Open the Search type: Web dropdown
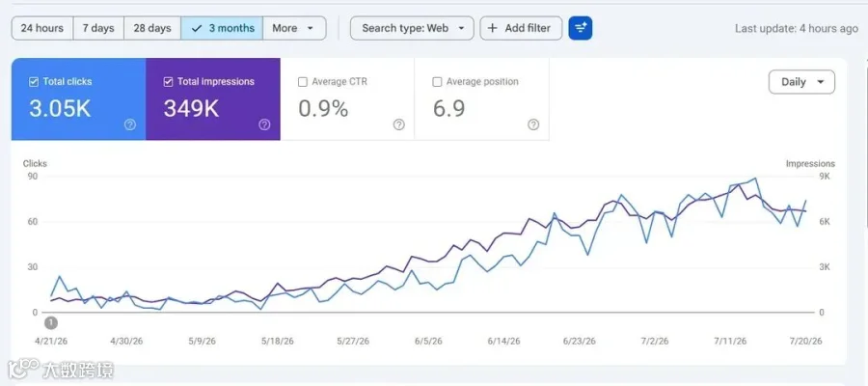Image resolution: width=868 pixels, height=386 pixels. 412,28
